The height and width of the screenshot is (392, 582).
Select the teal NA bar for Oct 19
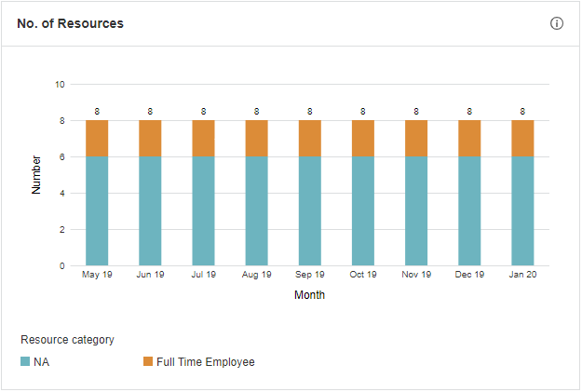(363, 210)
